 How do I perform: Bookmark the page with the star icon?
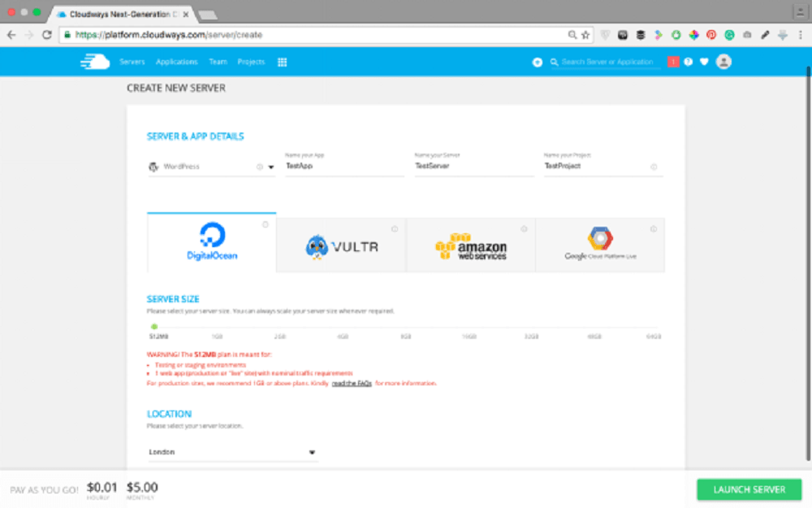pyautogui.click(x=585, y=35)
